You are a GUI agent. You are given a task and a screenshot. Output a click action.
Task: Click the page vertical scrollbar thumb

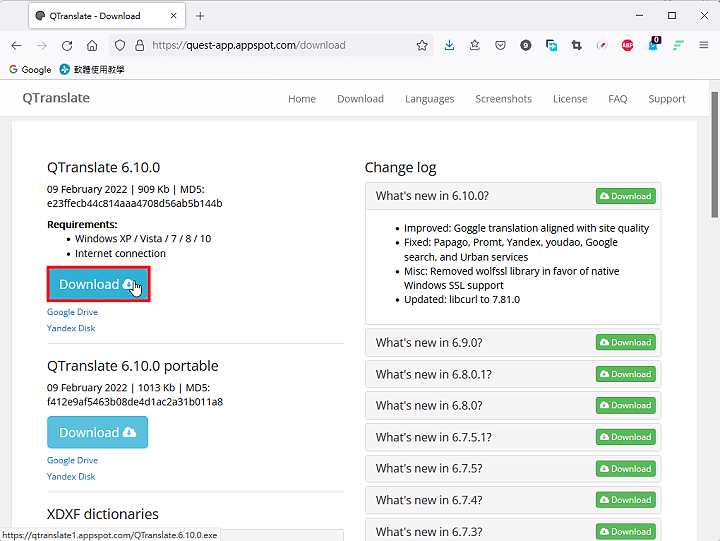pos(714,154)
